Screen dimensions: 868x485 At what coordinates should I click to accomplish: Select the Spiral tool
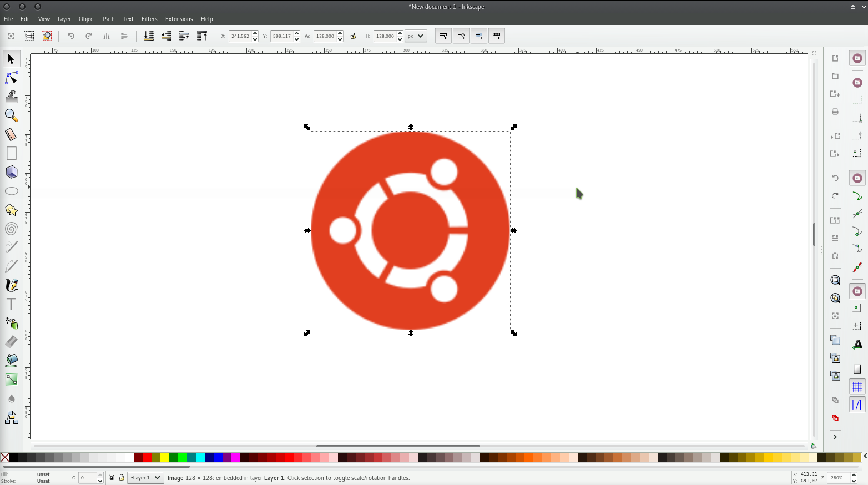coord(11,229)
